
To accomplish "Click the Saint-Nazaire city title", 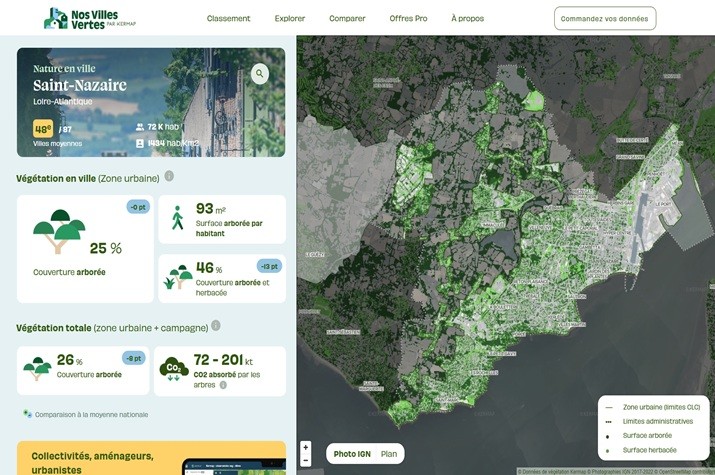I will pyautogui.click(x=80, y=85).
